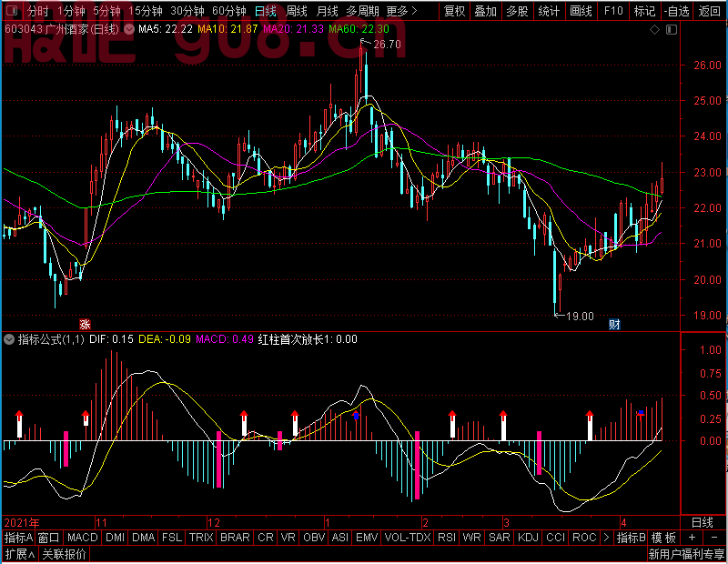Screen dimensions: 728x564
Task: Click the 统计 statistics button
Action: (549, 11)
